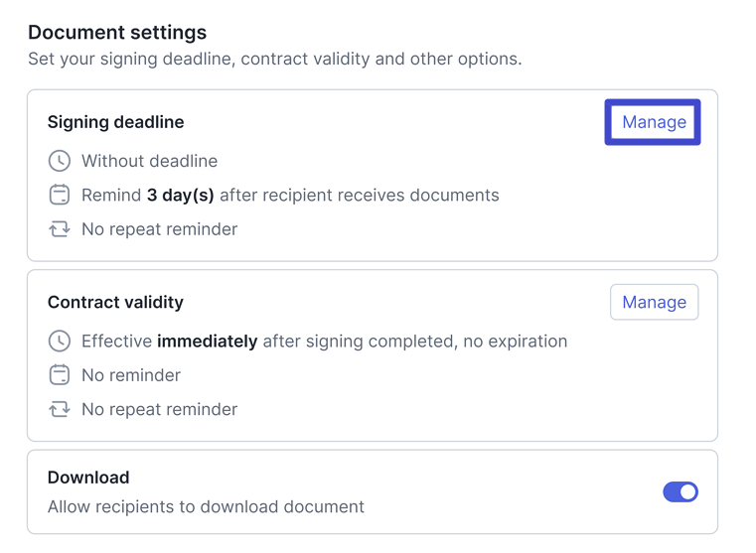The image size is (756, 553).
Task: Click the calendar icon beside Remind 3 day(s)
Action: click(60, 195)
